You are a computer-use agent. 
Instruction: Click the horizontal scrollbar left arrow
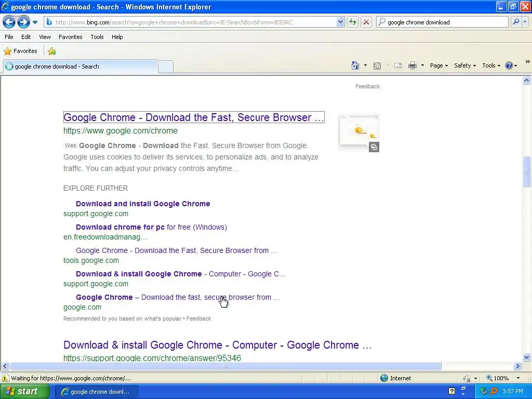coord(5,366)
